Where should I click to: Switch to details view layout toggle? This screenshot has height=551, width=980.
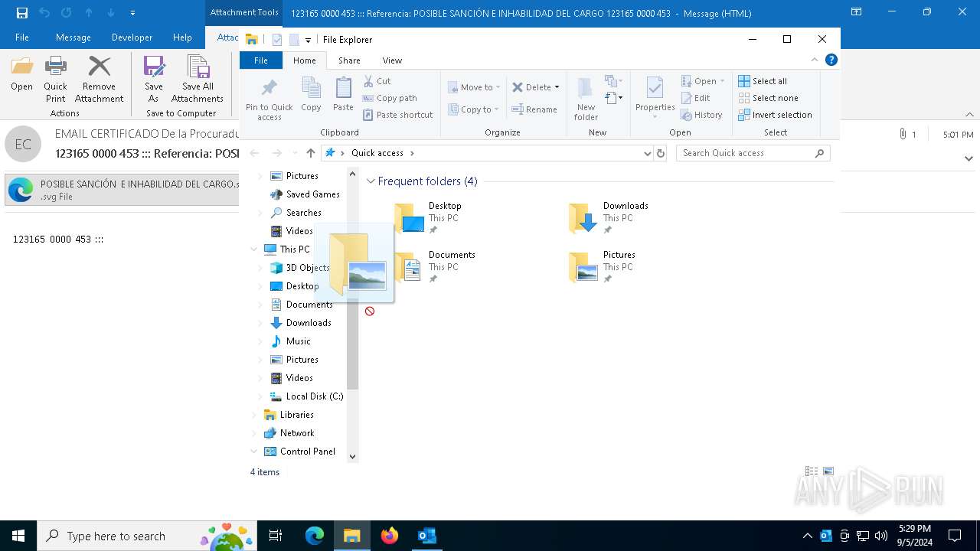[x=812, y=471]
